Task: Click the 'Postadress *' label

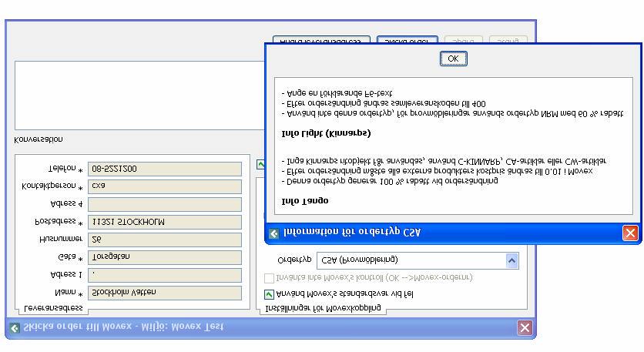Action: click(x=59, y=222)
